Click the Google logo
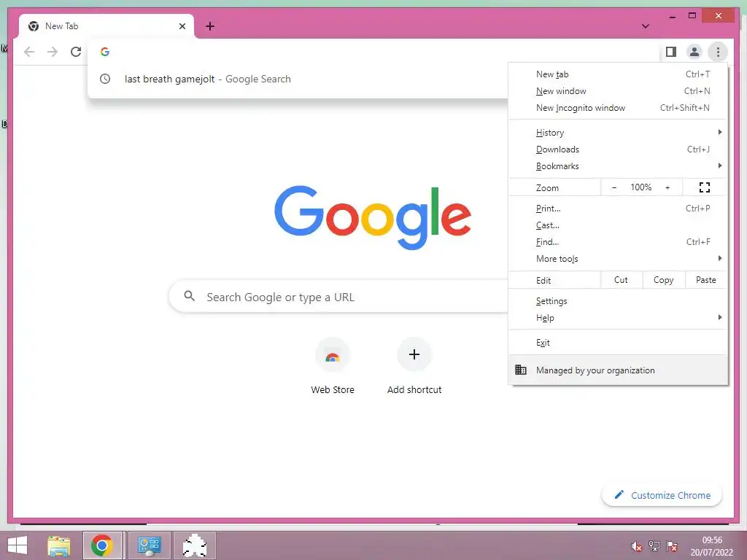The height and width of the screenshot is (560, 747). tap(373, 217)
